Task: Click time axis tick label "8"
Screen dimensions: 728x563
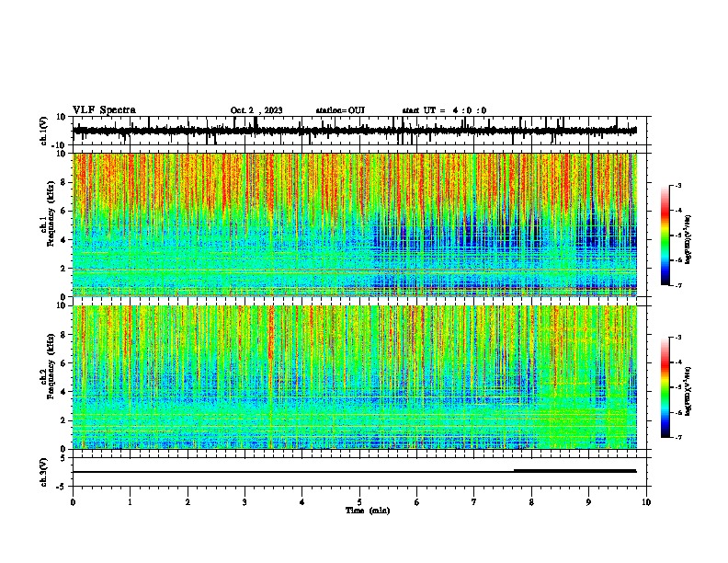Action: [531, 502]
